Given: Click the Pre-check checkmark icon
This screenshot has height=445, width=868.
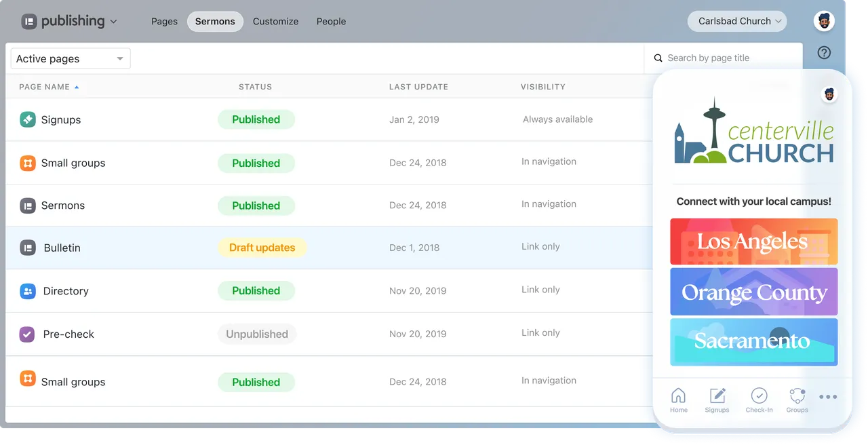Looking at the screenshot, I should (27, 334).
